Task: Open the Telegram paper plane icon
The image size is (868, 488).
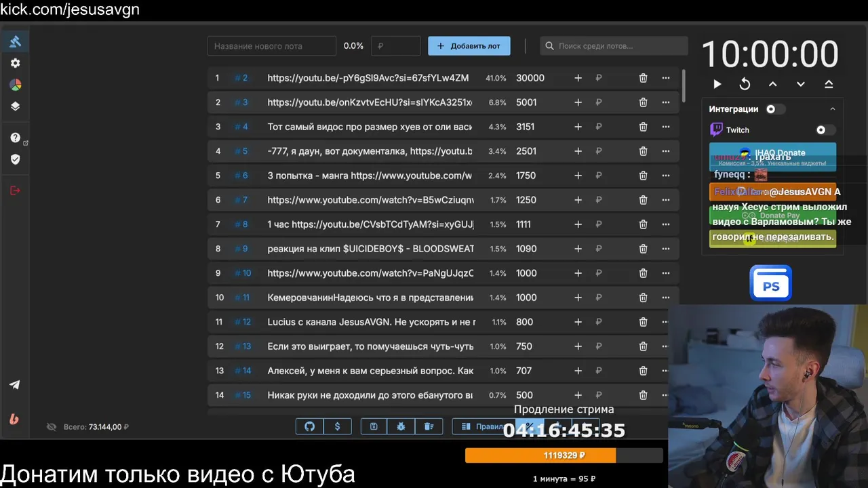Action: [15, 384]
